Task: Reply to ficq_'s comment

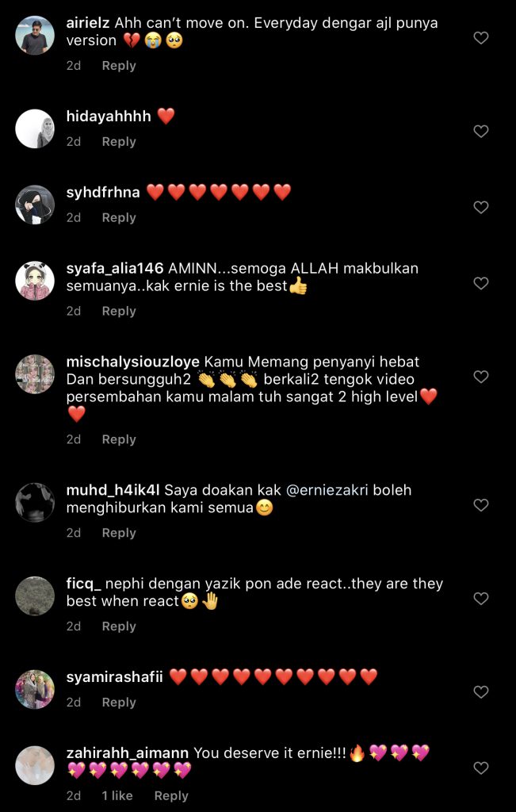Action: pyautogui.click(x=119, y=626)
